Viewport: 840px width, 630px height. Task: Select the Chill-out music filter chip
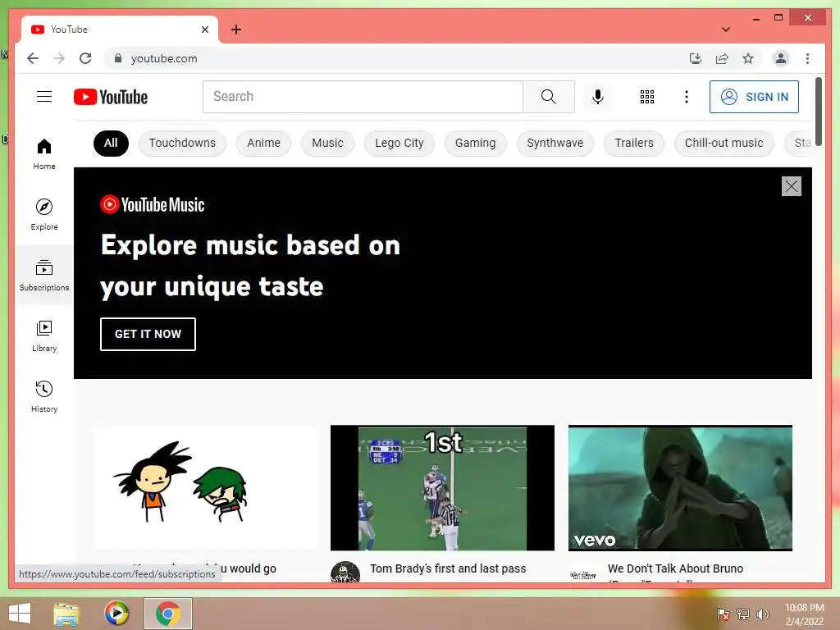coord(724,143)
